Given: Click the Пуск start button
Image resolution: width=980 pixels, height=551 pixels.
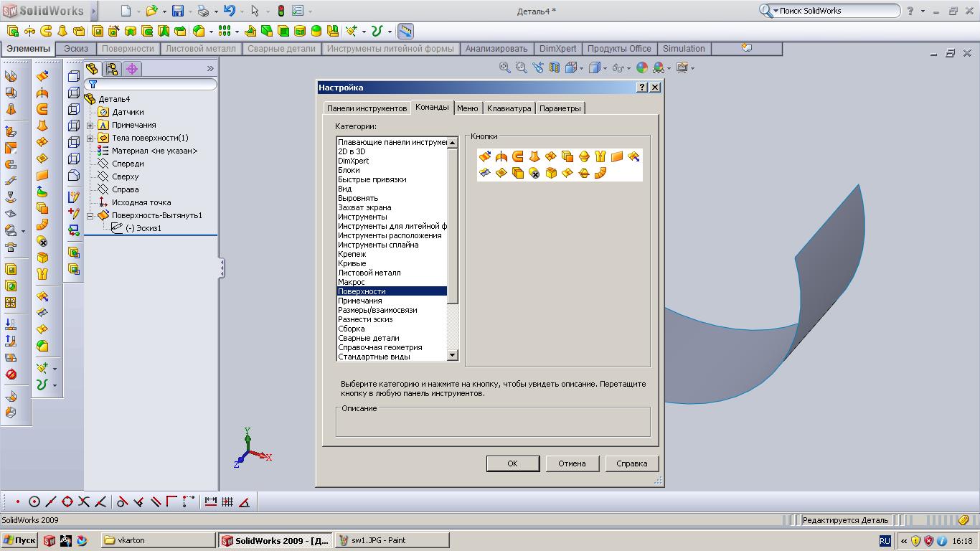Looking at the screenshot, I should click(x=19, y=540).
